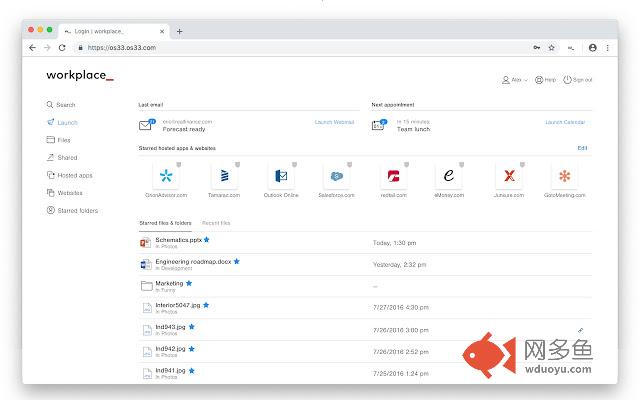Launch the redtail.com app icon
Image resolution: width=640 pixels, height=400 pixels.
[393, 176]
